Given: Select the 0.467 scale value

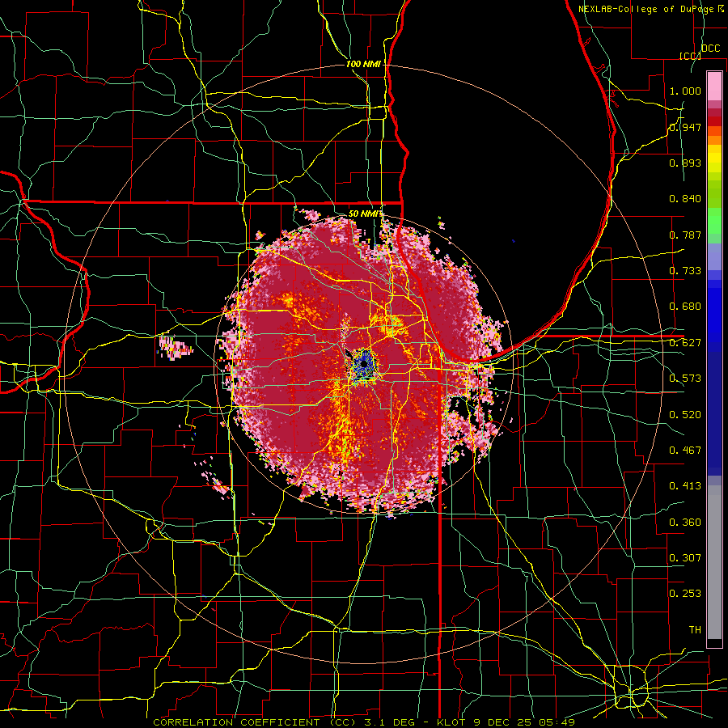Looking at the screenshot, I should pos(685,451).
